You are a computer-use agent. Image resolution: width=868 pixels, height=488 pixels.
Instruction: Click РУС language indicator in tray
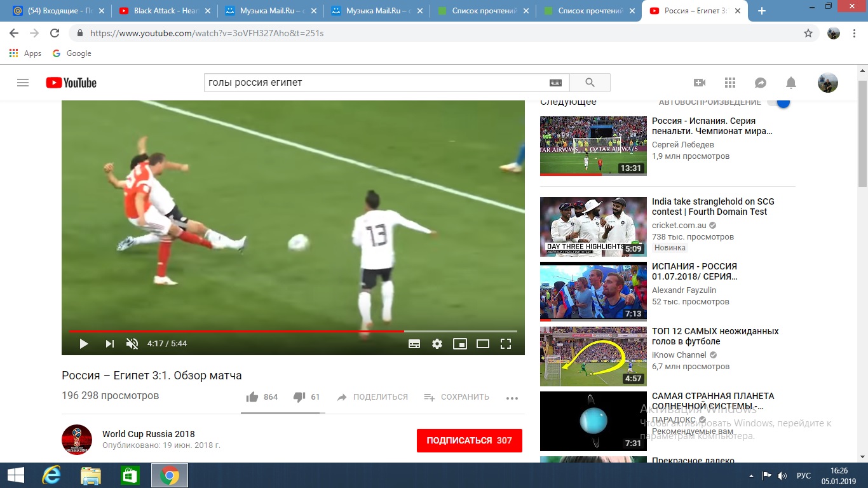[804, 475]
